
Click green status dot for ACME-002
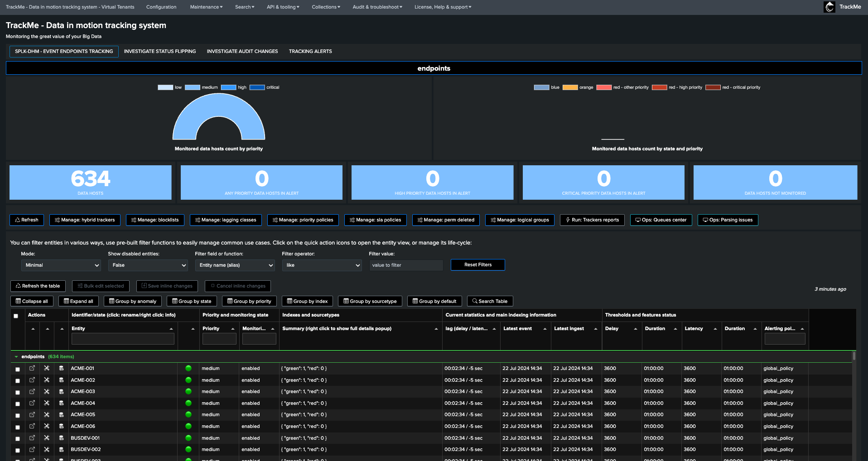(188, 380)
